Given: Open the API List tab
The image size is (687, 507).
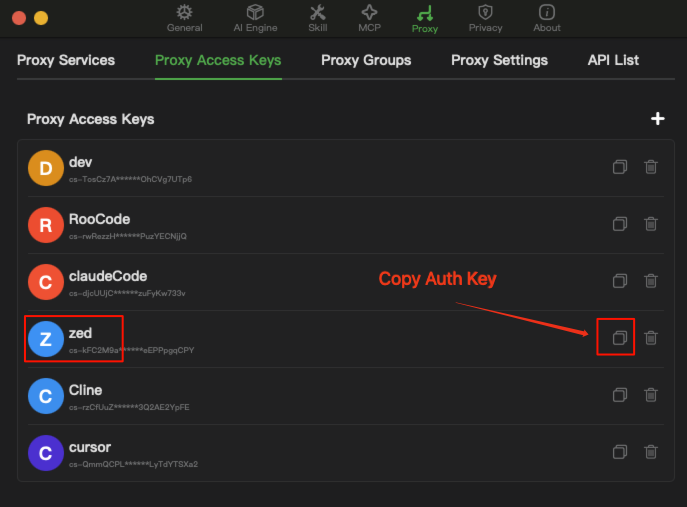Looking at the screenshot, I should [x=613, y=60].
